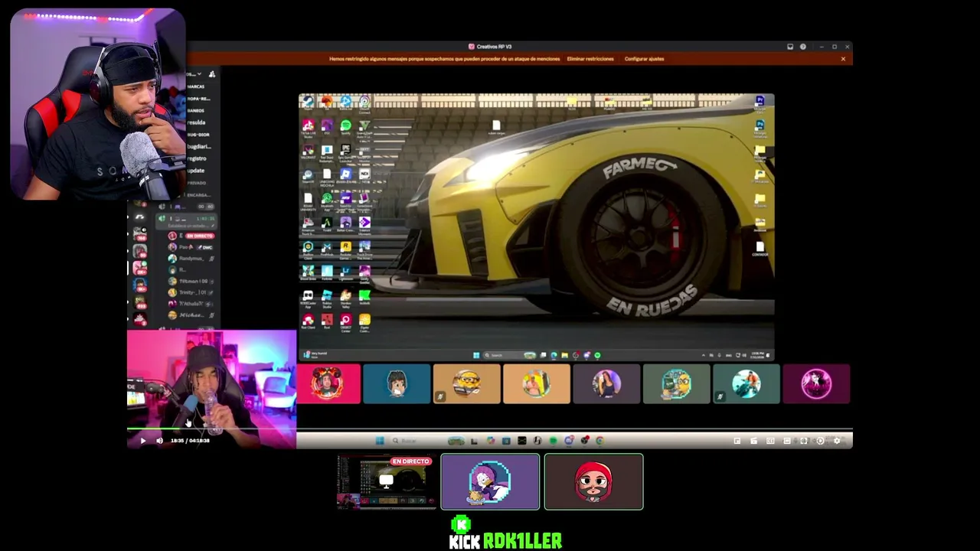Screen dimensions: 980x551
Task: Play the video with the player's play button
Action: click(142, 441)
